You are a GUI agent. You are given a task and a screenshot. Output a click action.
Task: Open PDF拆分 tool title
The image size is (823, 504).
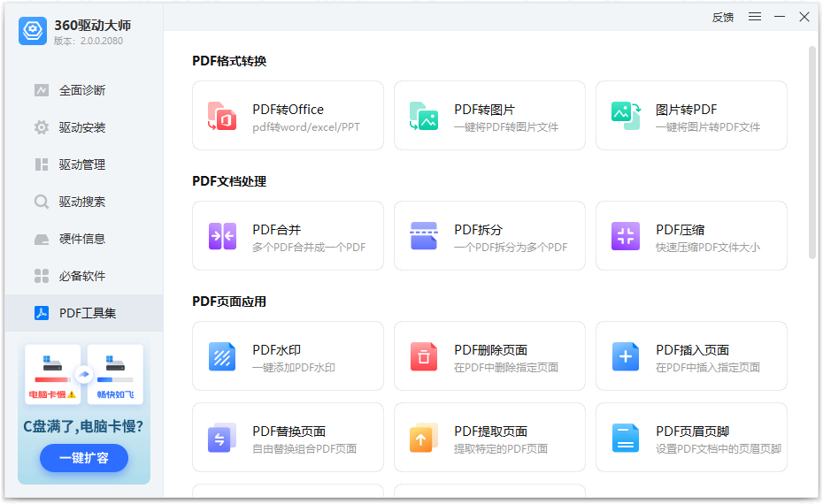coord(478,230)
